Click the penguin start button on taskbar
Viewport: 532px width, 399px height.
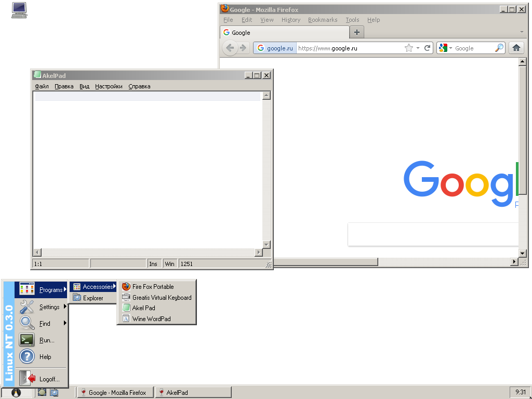[16, 393]
